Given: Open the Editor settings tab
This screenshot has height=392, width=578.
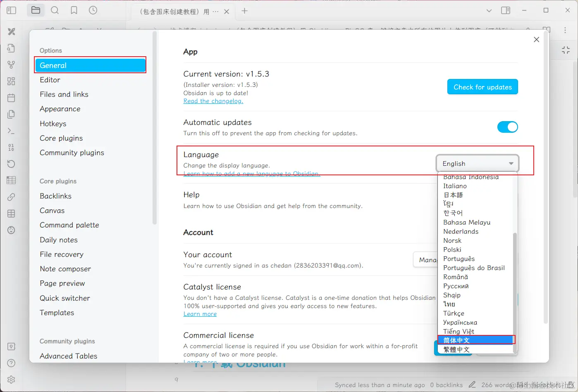Looking at the screenshot, I should pos(90,80).
